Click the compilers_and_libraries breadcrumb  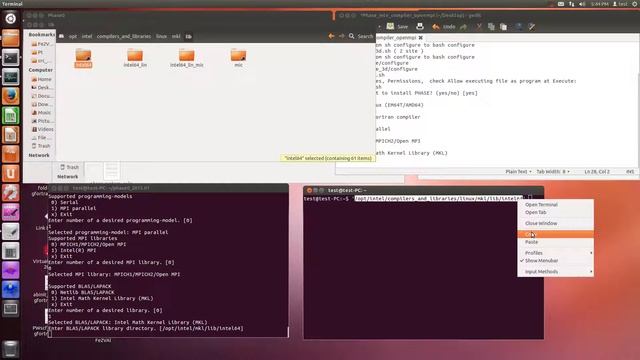pyautogui.click(x=124, y=36)
